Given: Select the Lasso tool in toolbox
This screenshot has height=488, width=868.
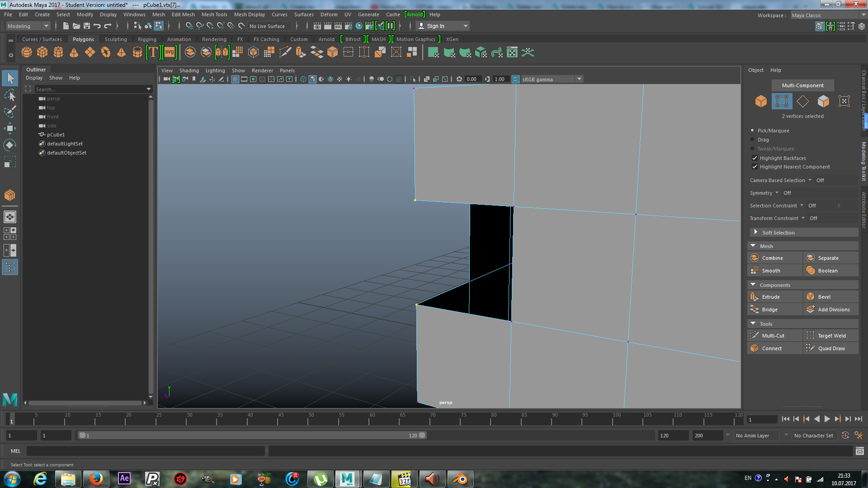Looking at the screenshot, I should [10, 95].
